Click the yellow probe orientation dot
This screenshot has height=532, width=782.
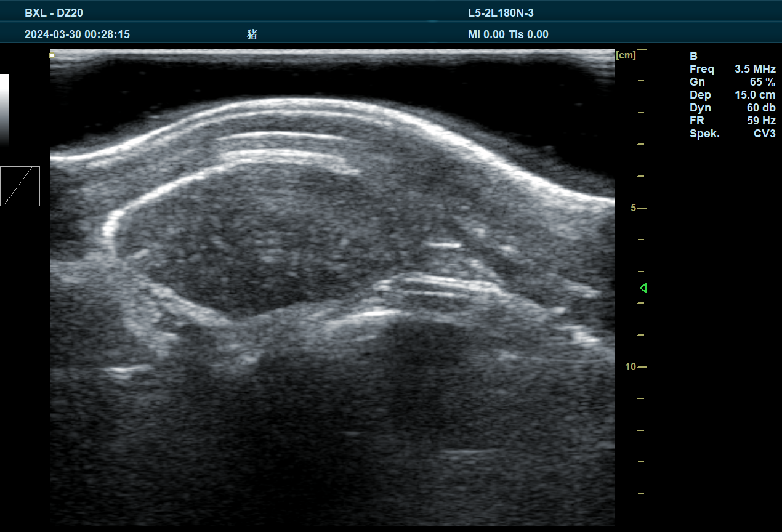[x=52, y=55]
